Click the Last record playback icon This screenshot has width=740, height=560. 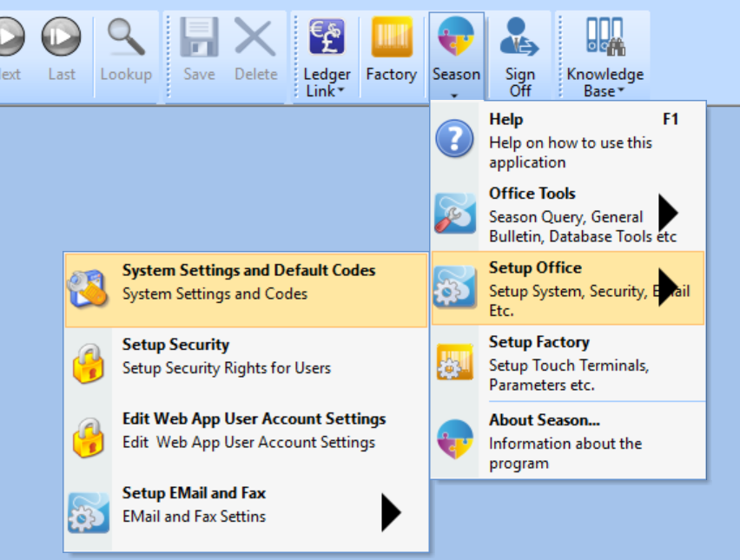coord(62,36)
